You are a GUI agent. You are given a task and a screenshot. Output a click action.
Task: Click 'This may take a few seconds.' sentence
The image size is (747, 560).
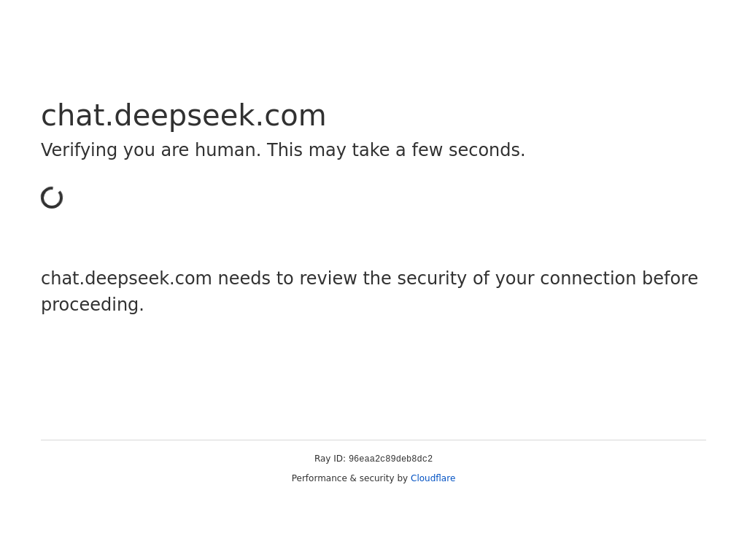click(x=396, y=150)
